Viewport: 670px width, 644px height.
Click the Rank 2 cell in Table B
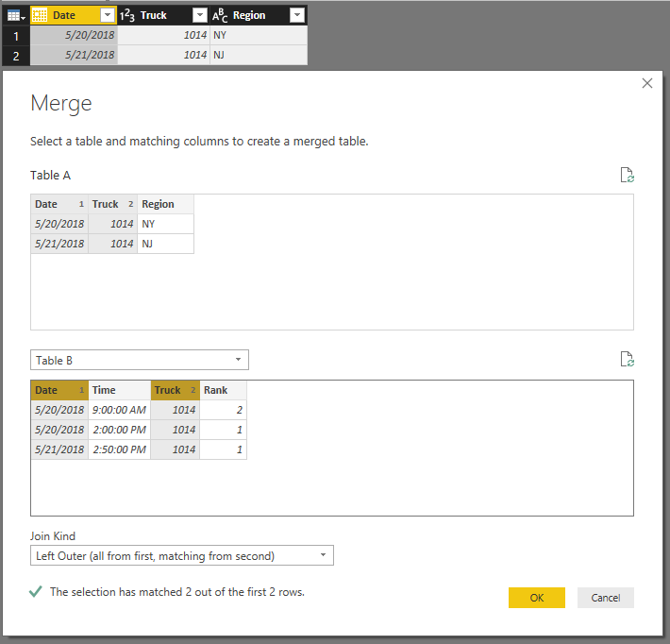click(223, 410)
